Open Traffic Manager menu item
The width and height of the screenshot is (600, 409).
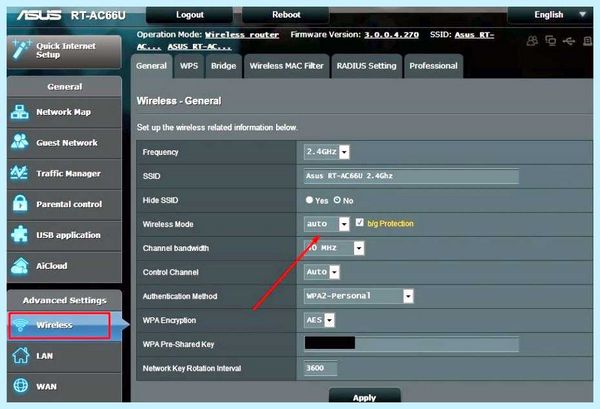[x=64, y=174]
